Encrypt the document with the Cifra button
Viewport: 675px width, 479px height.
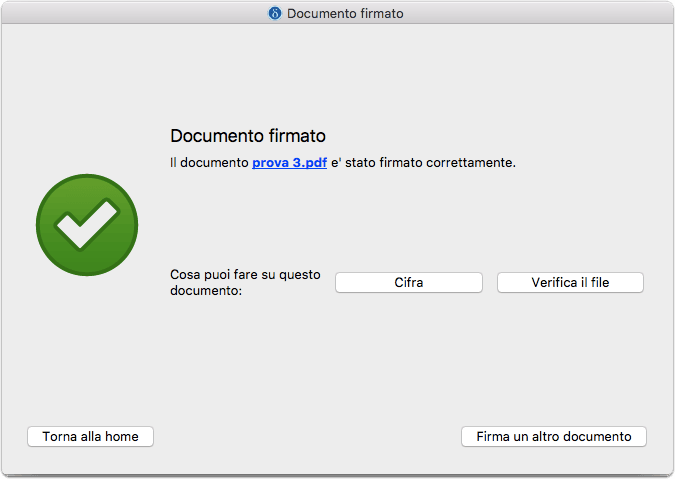pyautogui.click(x=409, y=282)
